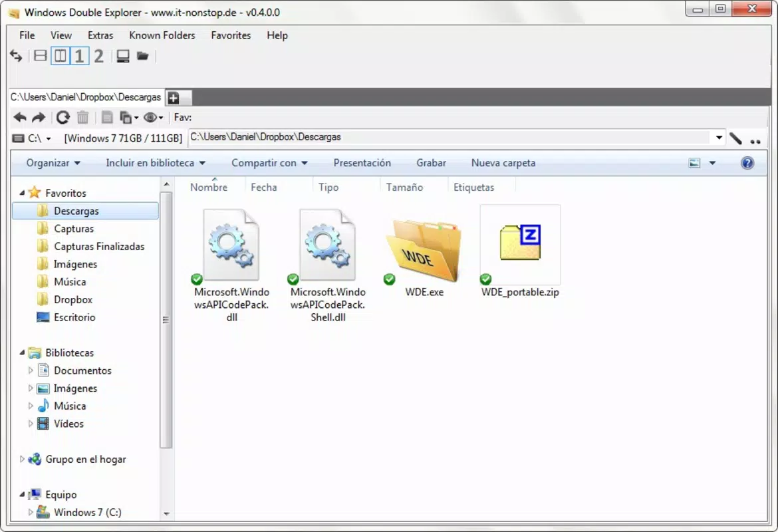Sort by the Tamaño column header
Viewport: 778px width, 532px height.
(404, 187)
